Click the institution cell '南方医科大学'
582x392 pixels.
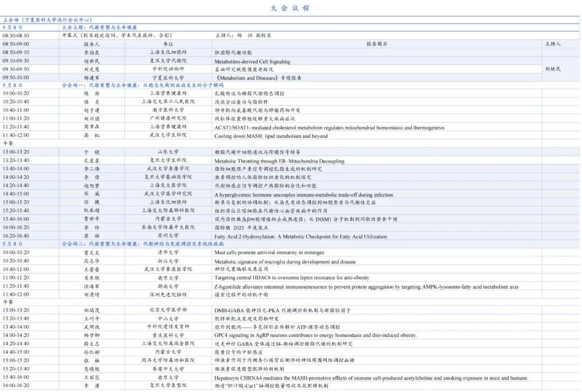pyautogui.click(x=168, y=110)
